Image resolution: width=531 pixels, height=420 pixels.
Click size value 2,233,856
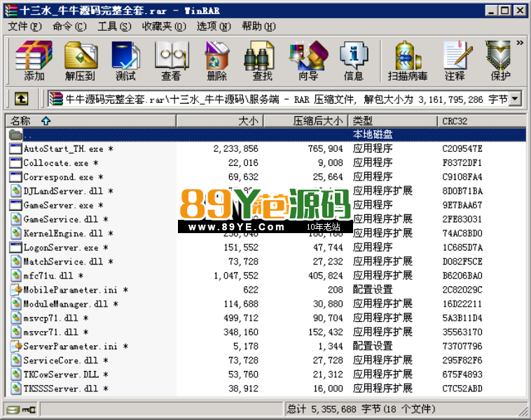pos(236,149)
